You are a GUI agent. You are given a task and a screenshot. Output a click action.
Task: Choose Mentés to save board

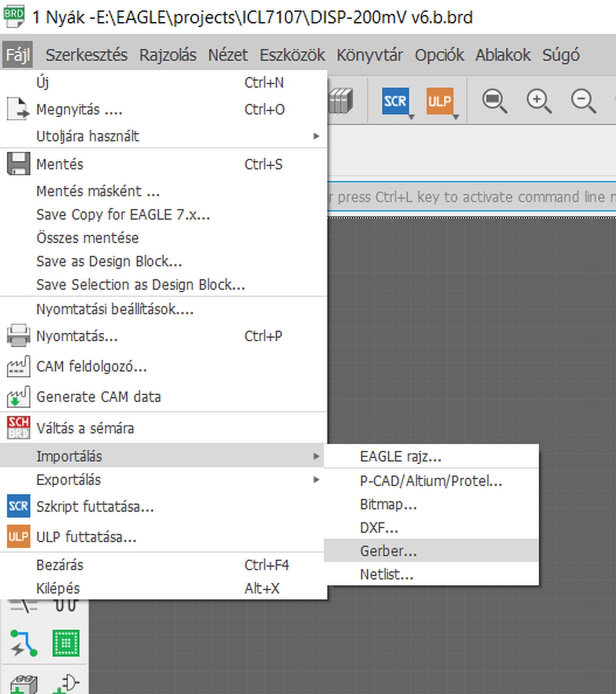[164, 164]
